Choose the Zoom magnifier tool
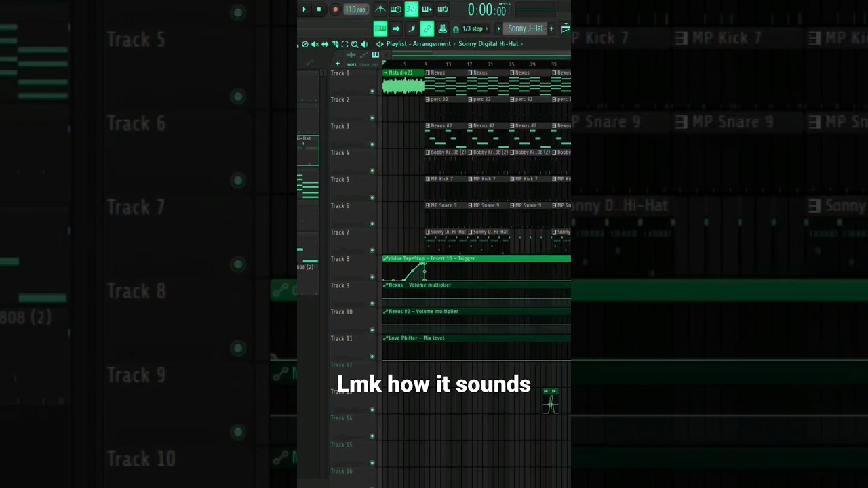Image resolution: width=868 pixels, height=488 pixels. pyautogui.click(x=354, y=44)
